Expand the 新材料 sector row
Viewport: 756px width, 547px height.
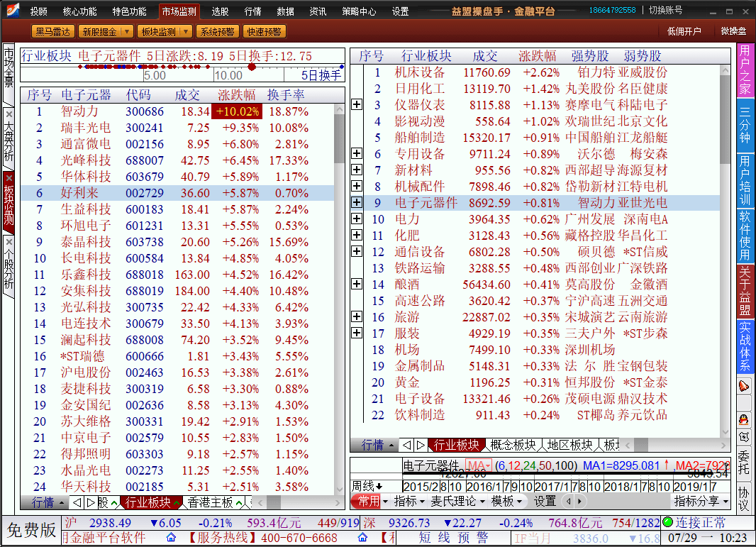(357, 170)
